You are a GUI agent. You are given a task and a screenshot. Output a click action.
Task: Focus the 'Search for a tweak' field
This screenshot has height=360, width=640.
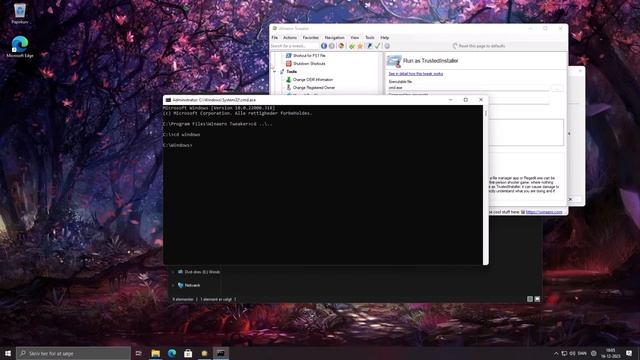pos(295,46)
